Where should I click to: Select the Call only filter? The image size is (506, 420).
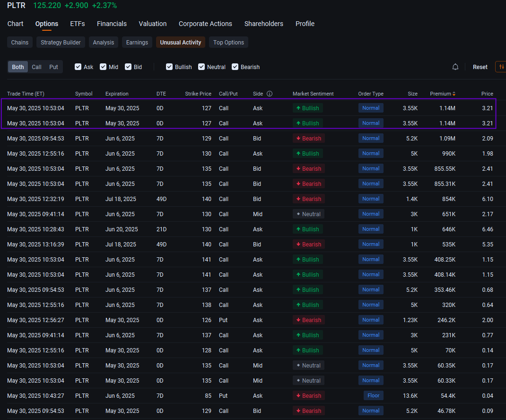tap(36, 67)
